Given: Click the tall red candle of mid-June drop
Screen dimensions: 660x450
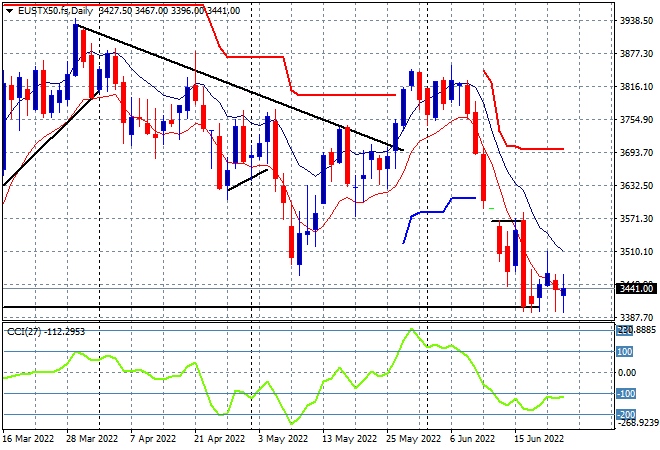Looking at the screenshot, I should coord(524,263).
